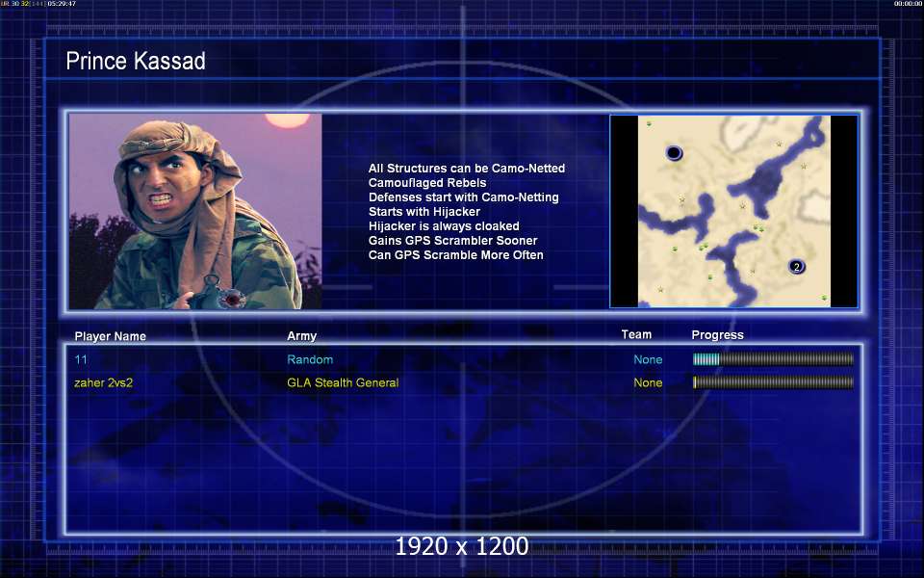Screen dimensions: 924x578
Task: Click the unnumbered dark start marker on minimap
Action: tap(674, 153)
